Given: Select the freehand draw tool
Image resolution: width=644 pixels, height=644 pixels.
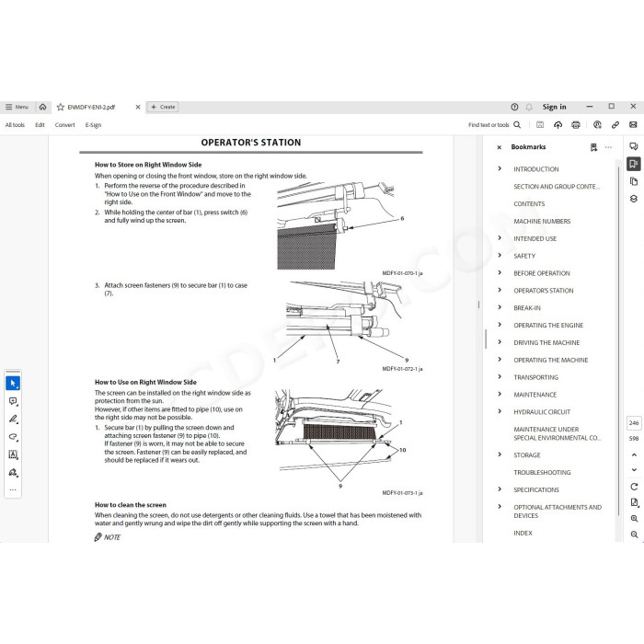Looking at the screenshot, I should (x=13, y=437).
